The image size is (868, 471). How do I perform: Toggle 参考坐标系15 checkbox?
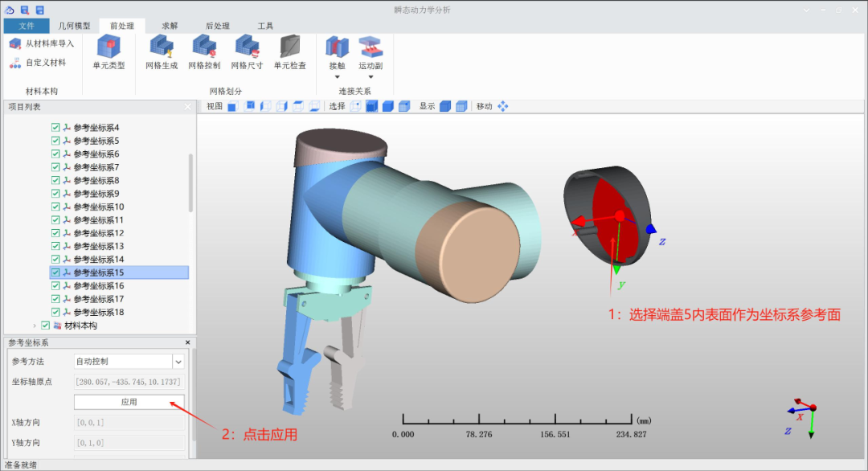pyautogui.click(x=55, y=272)
